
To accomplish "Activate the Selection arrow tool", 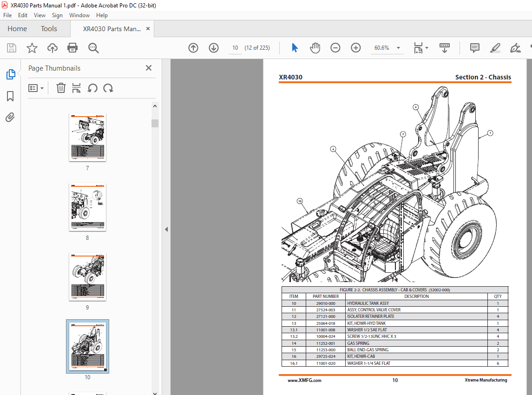I will coord(295,48).
